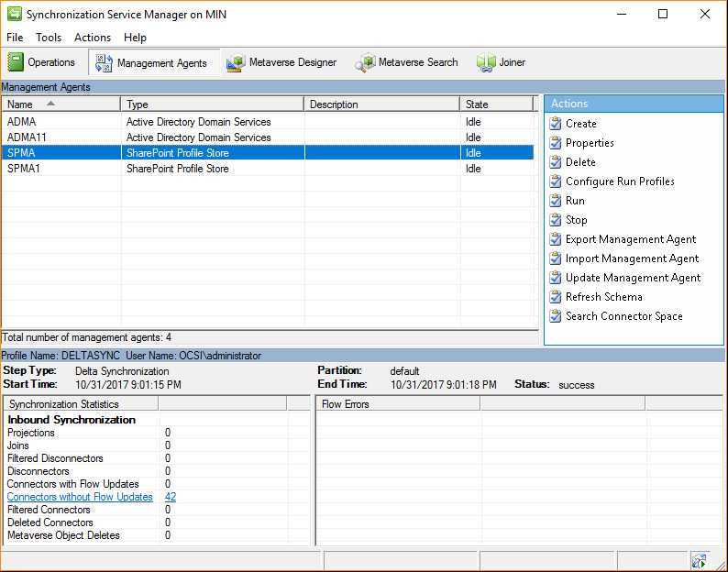The height and width of the screenshot is (572, 728).
Task: Select Refresh Schema action
Action: coord(603,297)
